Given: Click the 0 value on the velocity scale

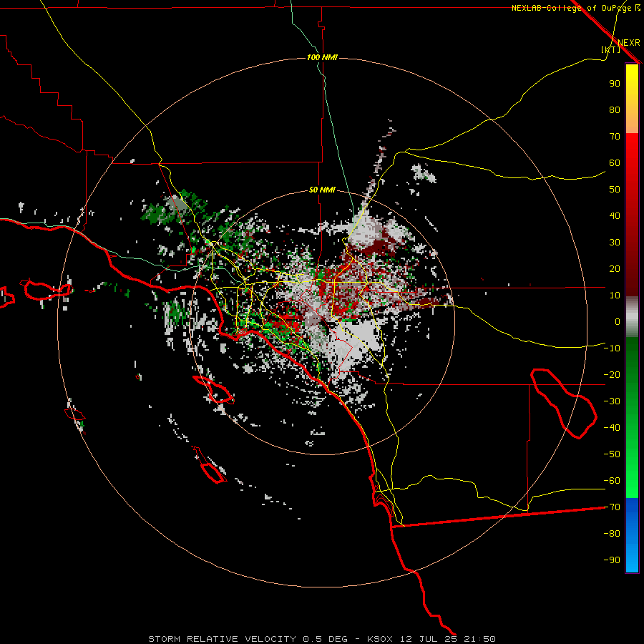Looking at the screenshot, I should click(618, 322).
